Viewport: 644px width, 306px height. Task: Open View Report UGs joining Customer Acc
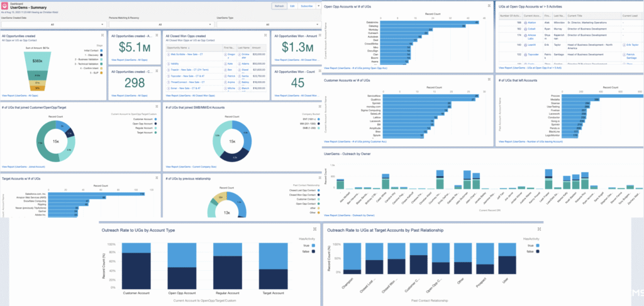pos(357,141)
